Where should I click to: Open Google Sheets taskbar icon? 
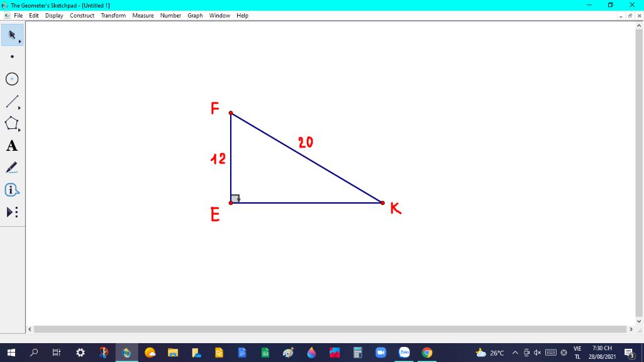pyautogui.click(x=265, y=353)
